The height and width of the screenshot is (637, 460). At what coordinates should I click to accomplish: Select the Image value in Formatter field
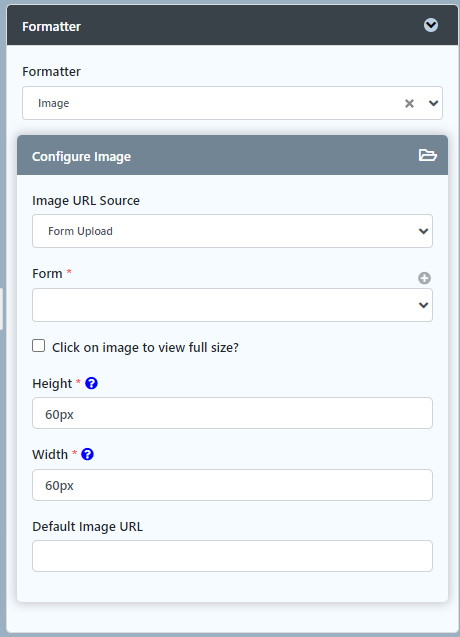point(54,104)
